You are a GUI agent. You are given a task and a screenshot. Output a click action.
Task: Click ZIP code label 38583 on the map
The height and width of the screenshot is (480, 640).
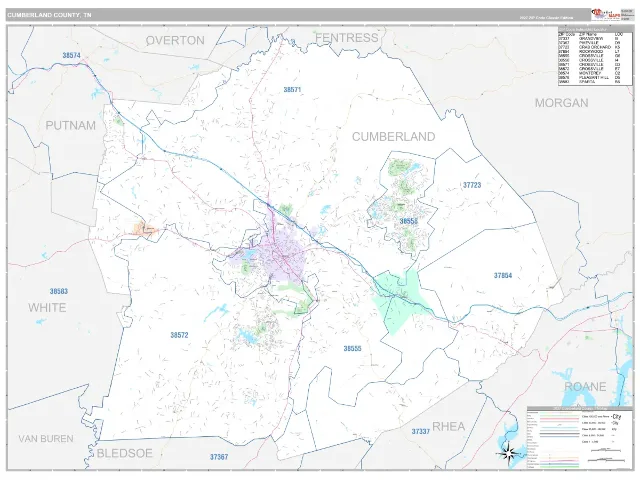point(59,291)
